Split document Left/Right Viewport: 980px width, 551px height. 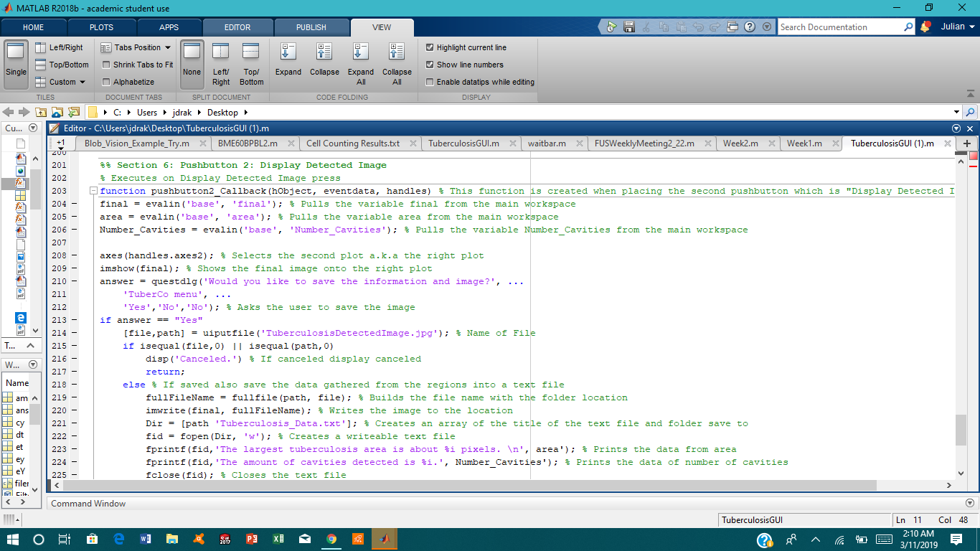coord(221,64)
